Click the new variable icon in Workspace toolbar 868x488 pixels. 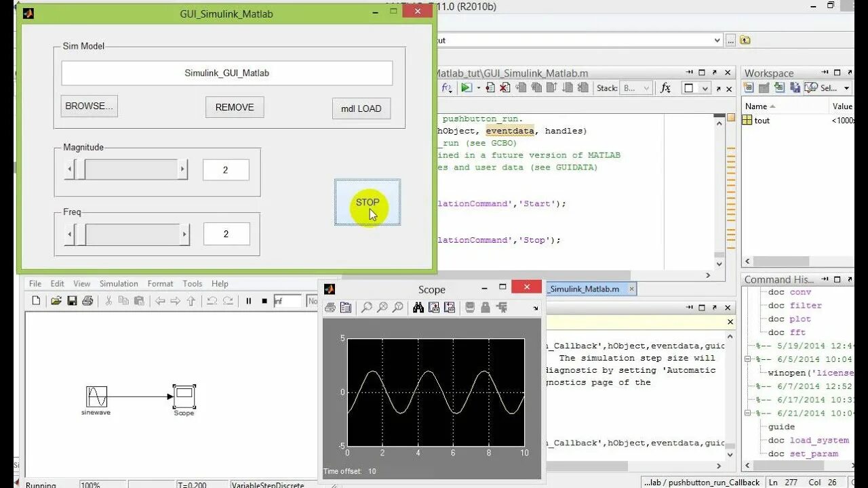tap(749, 88)
